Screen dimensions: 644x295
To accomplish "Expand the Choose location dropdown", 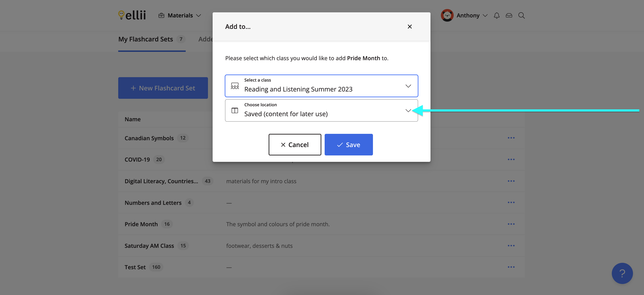I will click(408, 110).
